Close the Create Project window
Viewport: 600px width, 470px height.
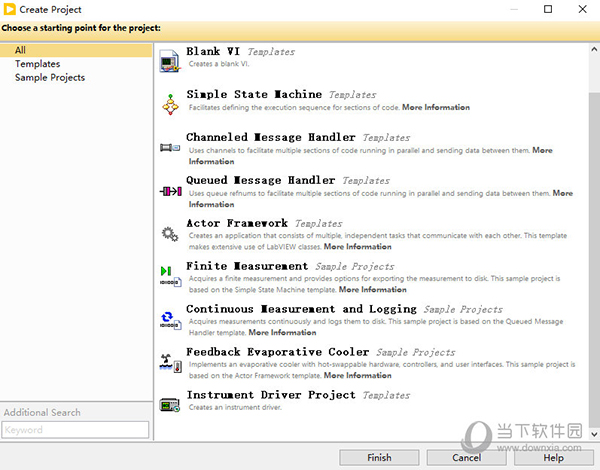coord(582,9)
